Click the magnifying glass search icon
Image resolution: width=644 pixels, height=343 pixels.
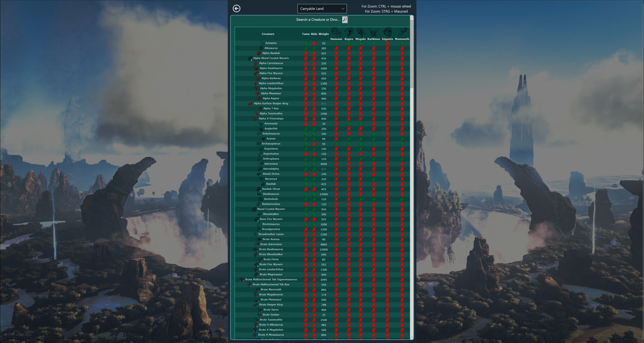(345, 19)
